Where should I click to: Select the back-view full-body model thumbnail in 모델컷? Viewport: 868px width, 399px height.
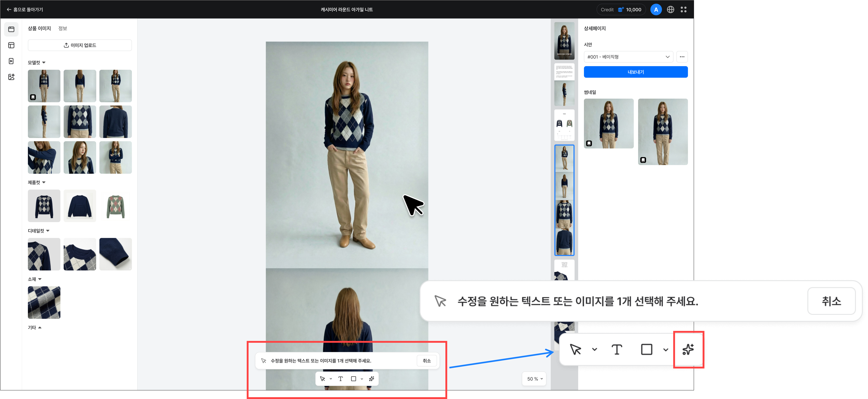tap(80, 86)
